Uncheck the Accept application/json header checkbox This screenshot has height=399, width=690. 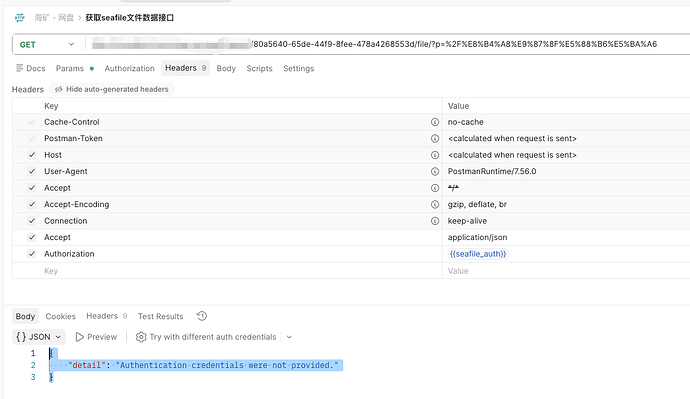coord(32,237)
